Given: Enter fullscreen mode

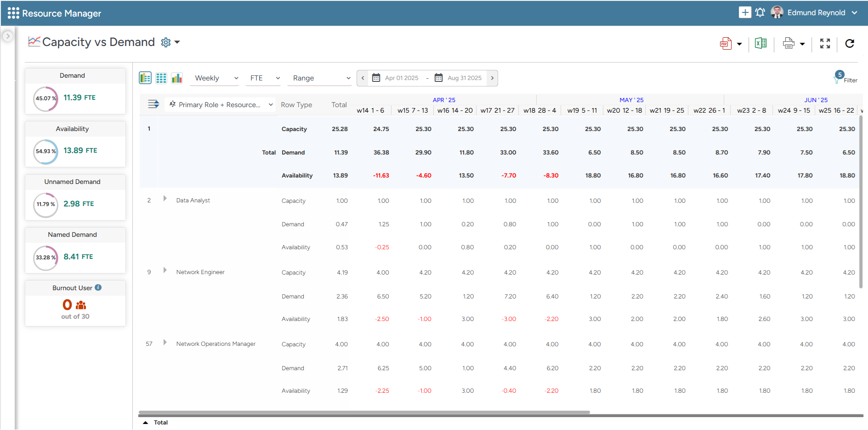Looking at the screenshot, I should pyautogui.click(x=825, y=44).
